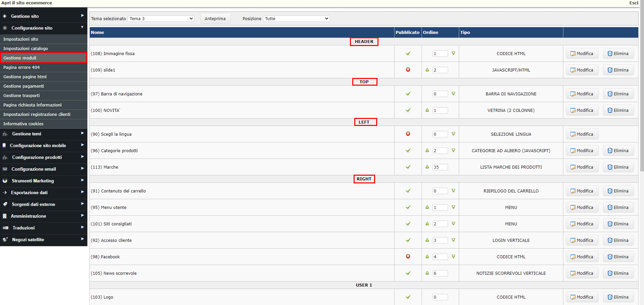
Task: Move Scegli la lingua down in order
Action: (453, 134)
